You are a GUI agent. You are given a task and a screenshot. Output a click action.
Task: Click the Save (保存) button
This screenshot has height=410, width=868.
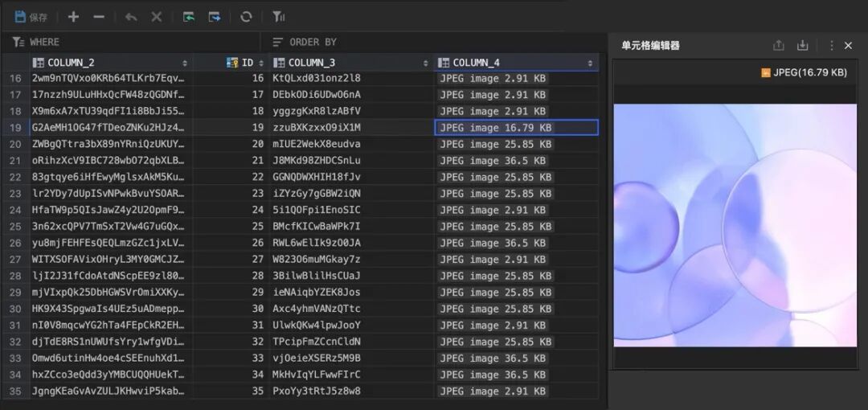31,17
